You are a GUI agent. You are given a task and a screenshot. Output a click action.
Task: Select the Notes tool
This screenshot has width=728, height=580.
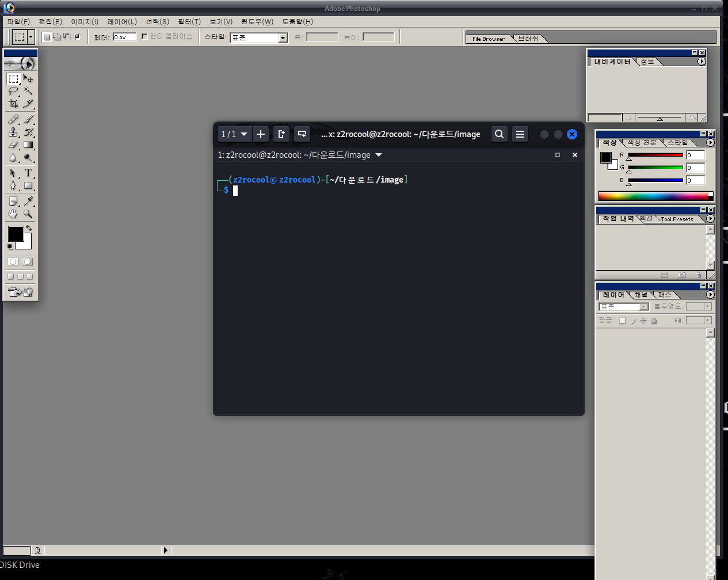click(x=13, y=201)
